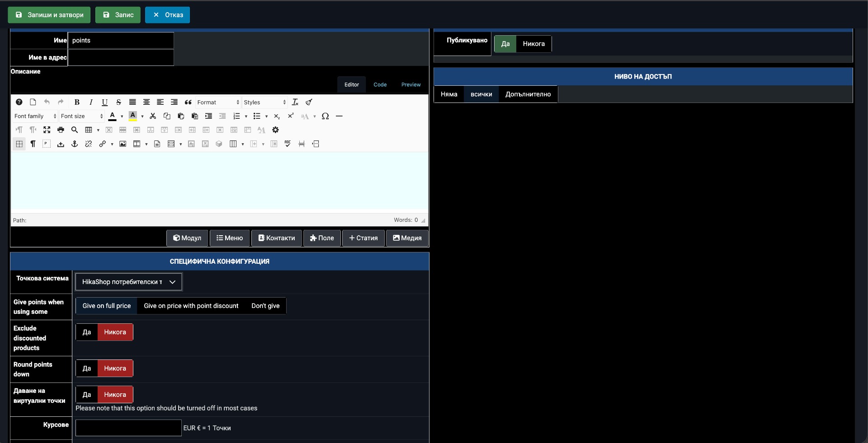This screenshot has height=443, width=868.
Task: Expand the bullet list options arrow
Action: tap(266, 117)
